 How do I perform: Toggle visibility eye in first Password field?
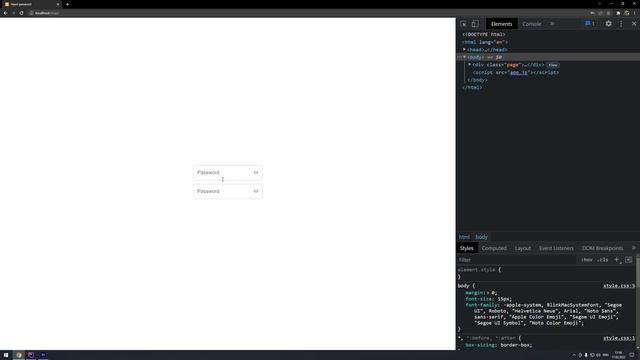[256, 172]
